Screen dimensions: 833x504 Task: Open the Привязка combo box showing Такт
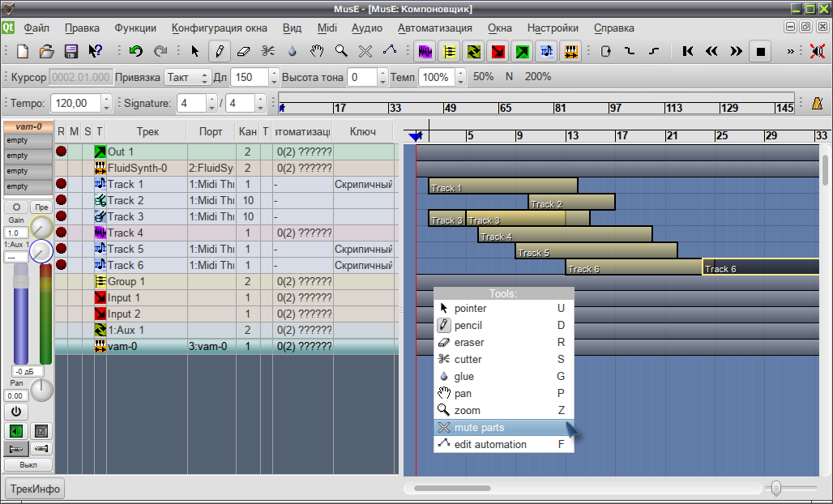pos(187,78)
